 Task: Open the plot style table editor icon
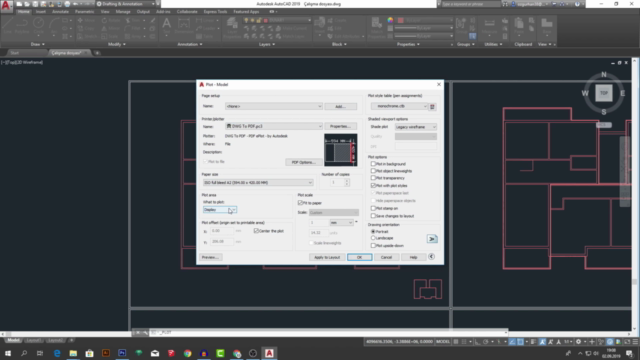pos(432,107)
